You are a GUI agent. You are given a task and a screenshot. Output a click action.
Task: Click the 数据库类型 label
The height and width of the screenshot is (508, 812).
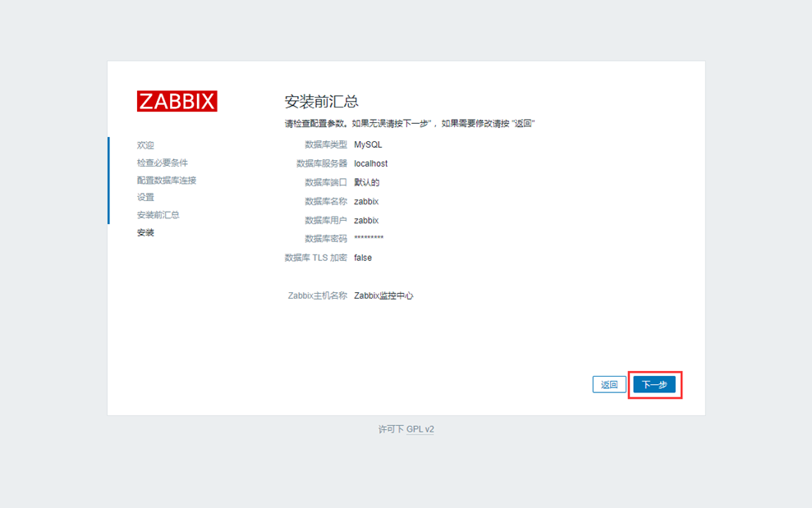tap(326, 144)
